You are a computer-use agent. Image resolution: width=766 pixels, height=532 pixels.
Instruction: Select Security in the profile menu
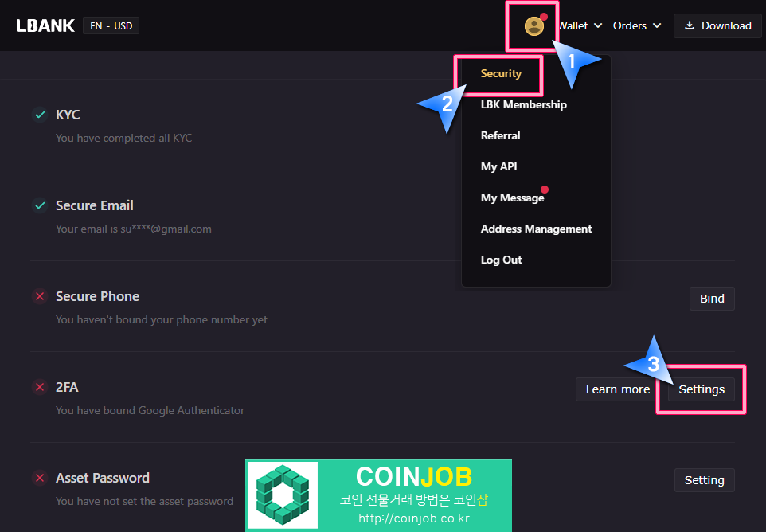(x=501, y=74)
